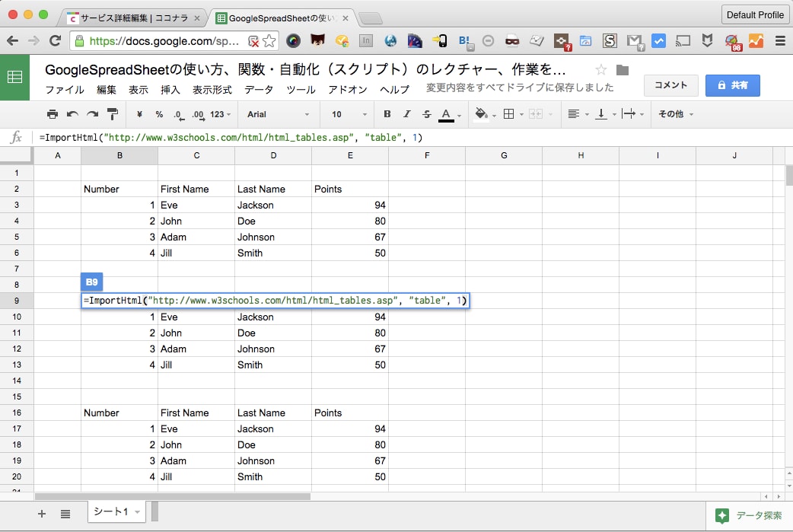Select cell with First Name in row 2
Image resolution: width=793 pixels, height=532 pixels.
(196, 190)
